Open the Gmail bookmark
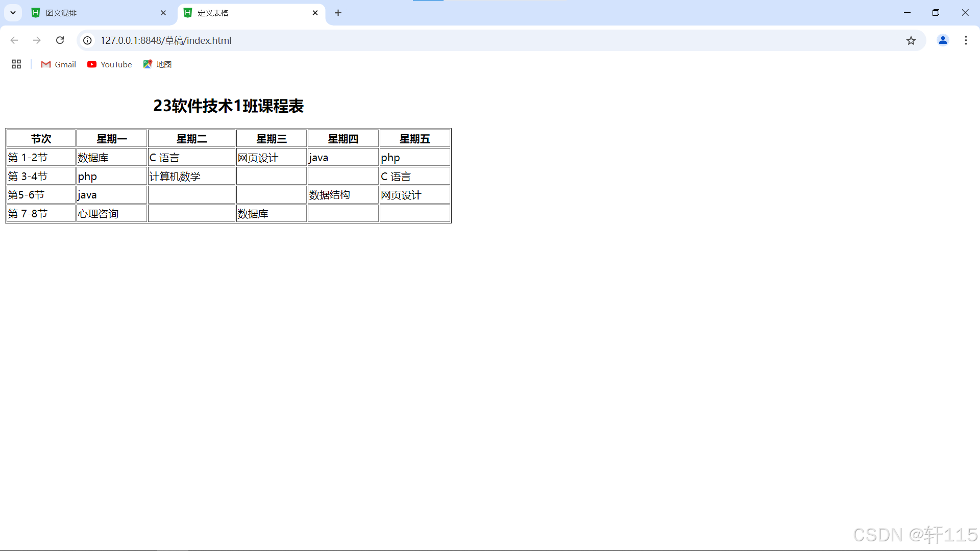Image resolution: width=980 pixels, height=551 pixels. pos(59,64)
